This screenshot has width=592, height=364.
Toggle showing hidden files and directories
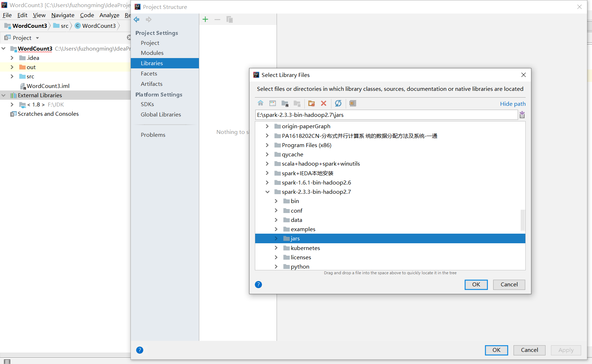(352, 103)
